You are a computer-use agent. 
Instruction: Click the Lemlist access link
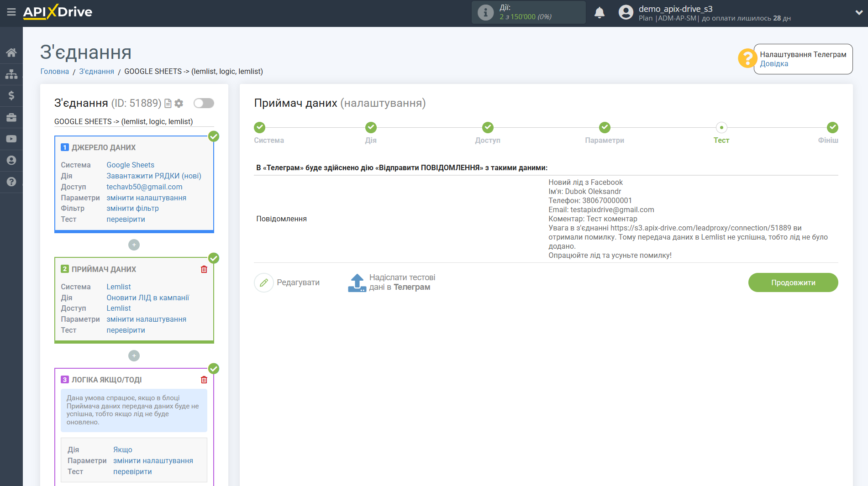point(119,308)
